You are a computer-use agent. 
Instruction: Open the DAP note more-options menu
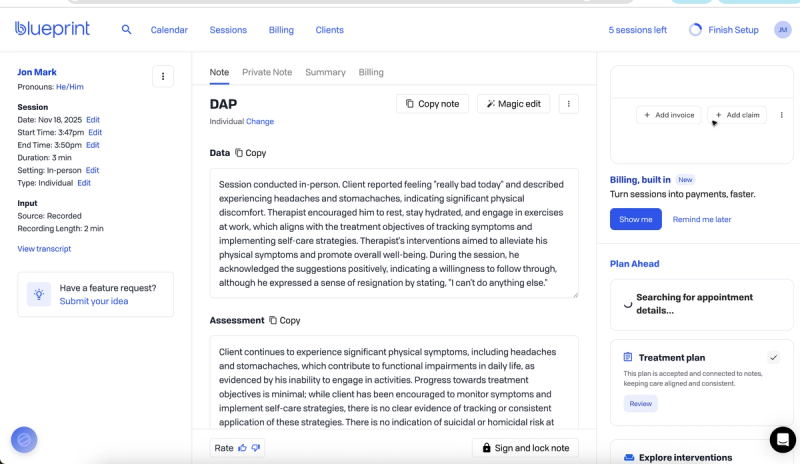(568, 104)
